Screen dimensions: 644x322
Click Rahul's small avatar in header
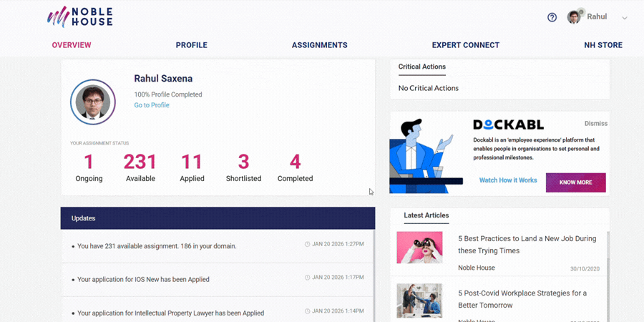[x=574, y=17]
